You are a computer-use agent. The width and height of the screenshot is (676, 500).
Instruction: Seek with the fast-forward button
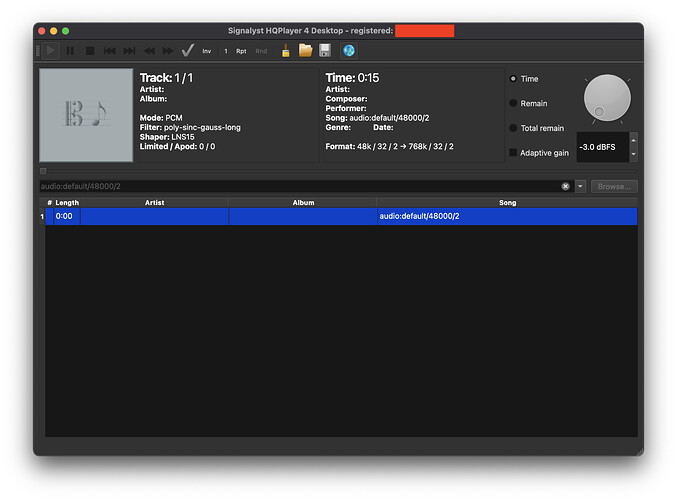168,51
